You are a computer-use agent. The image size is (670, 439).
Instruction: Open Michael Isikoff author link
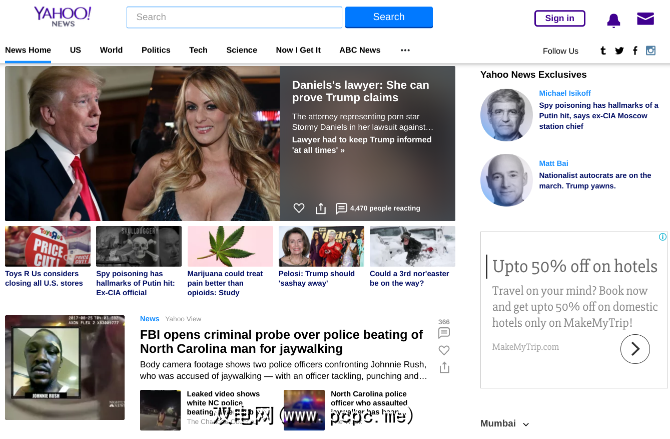564,93
